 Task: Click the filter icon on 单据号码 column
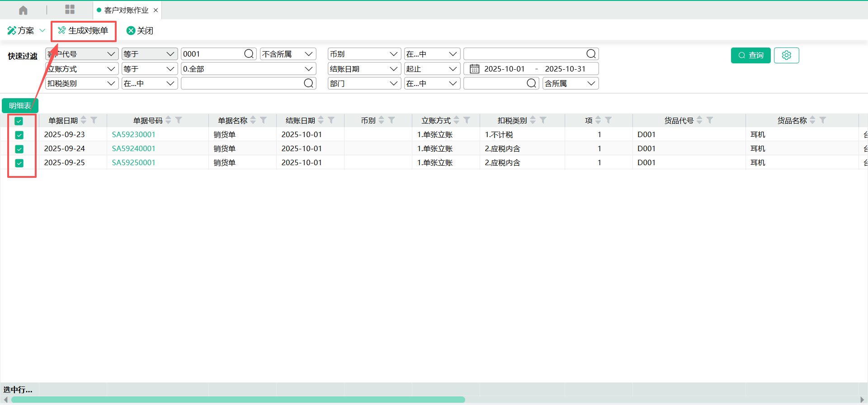pos(179,120)
